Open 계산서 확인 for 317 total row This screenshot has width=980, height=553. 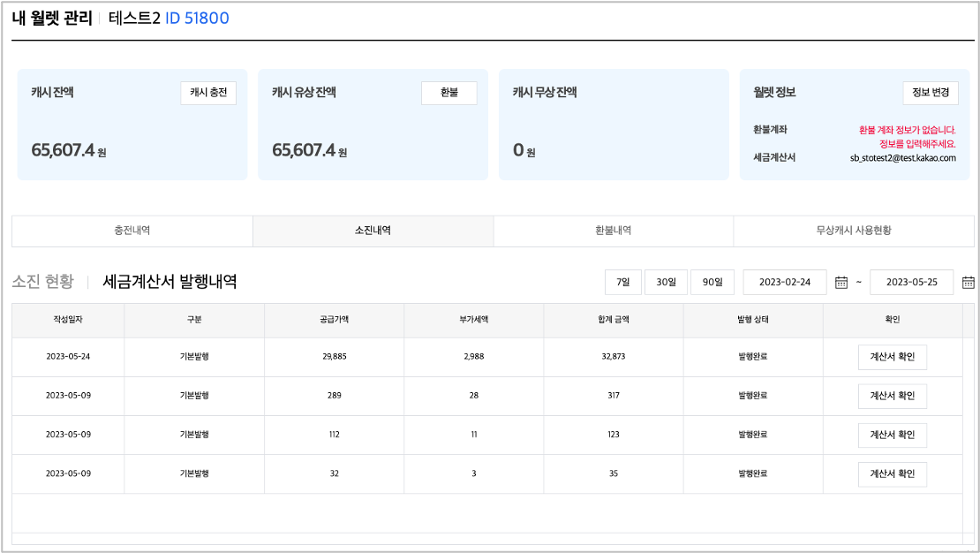pyautogui.click(x=892, y=396)
